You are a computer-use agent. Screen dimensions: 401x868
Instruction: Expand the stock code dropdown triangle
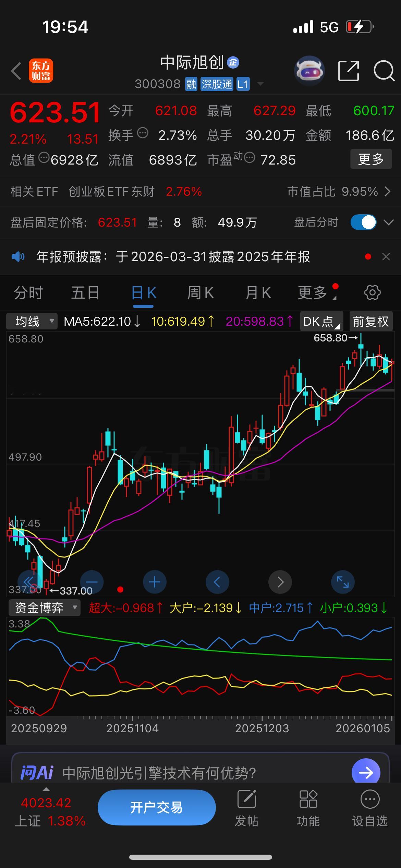pos(260,84)
